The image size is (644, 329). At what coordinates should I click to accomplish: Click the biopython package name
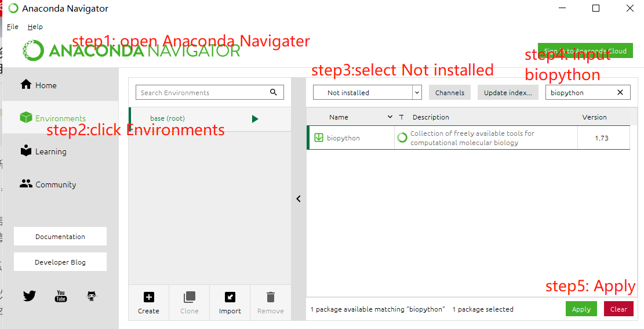(343, 138)
